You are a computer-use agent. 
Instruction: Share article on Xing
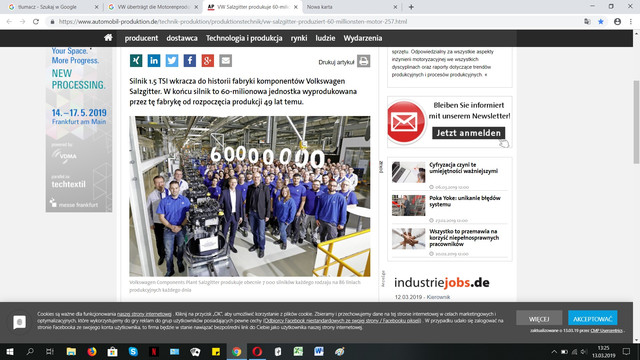click(136, 61)
